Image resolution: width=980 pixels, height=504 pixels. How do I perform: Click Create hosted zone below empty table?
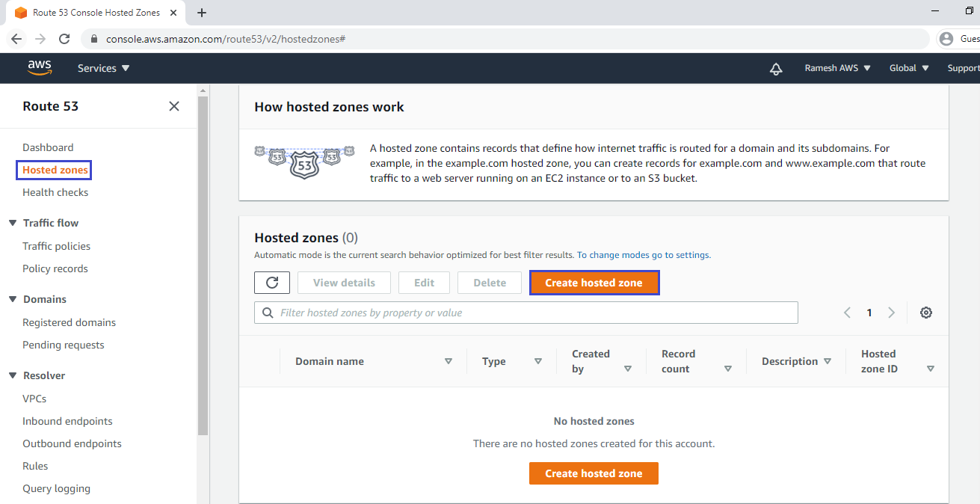point(594,473)
